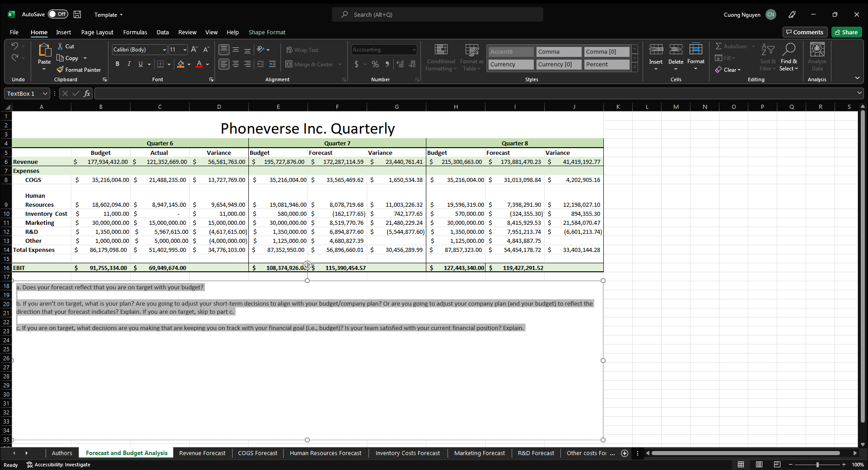Open the Fill Color dropdown arrow
Viewport: 868px width, 470px height.
coord(189,64)
